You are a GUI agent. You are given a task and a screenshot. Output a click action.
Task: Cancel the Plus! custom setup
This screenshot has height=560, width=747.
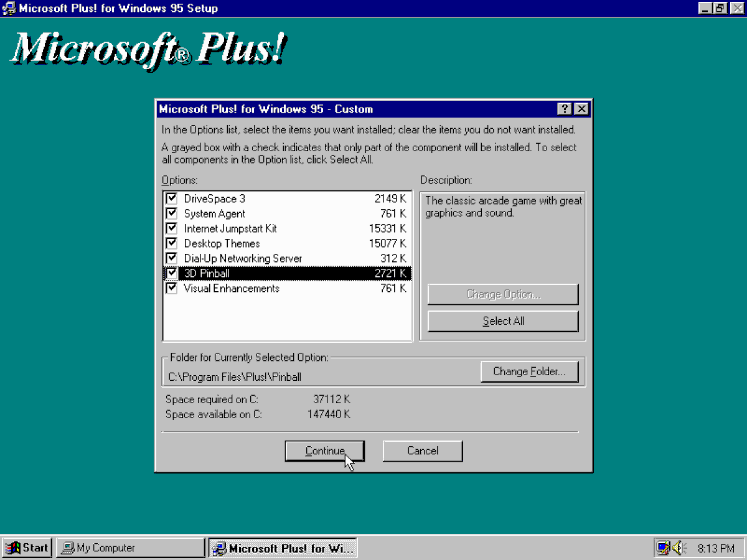(423, 451)
